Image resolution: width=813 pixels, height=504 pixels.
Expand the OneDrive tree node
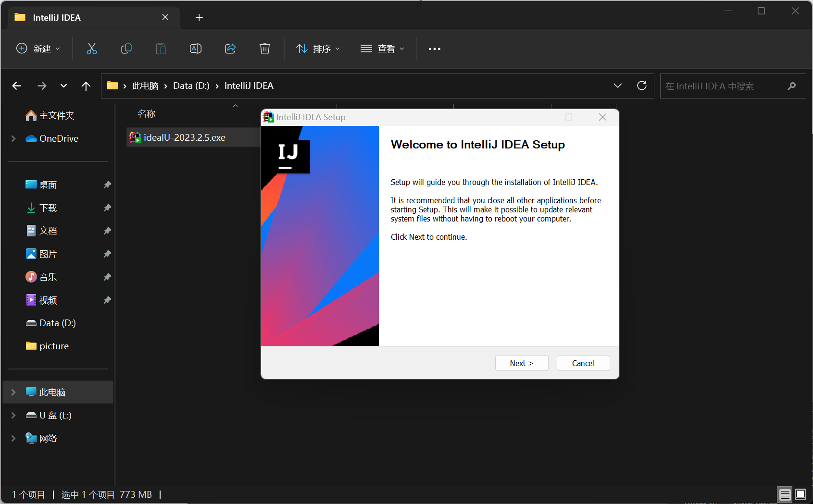click(13, 138)
